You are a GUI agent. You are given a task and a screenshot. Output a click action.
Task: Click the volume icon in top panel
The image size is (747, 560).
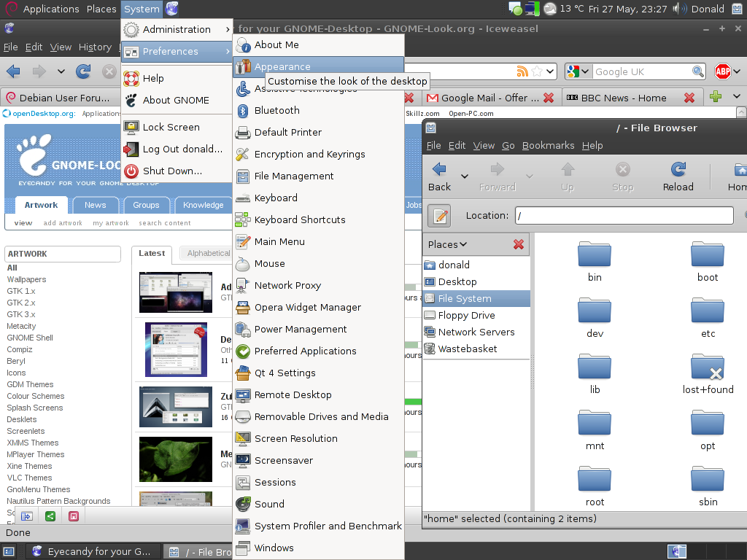[679, 9]
